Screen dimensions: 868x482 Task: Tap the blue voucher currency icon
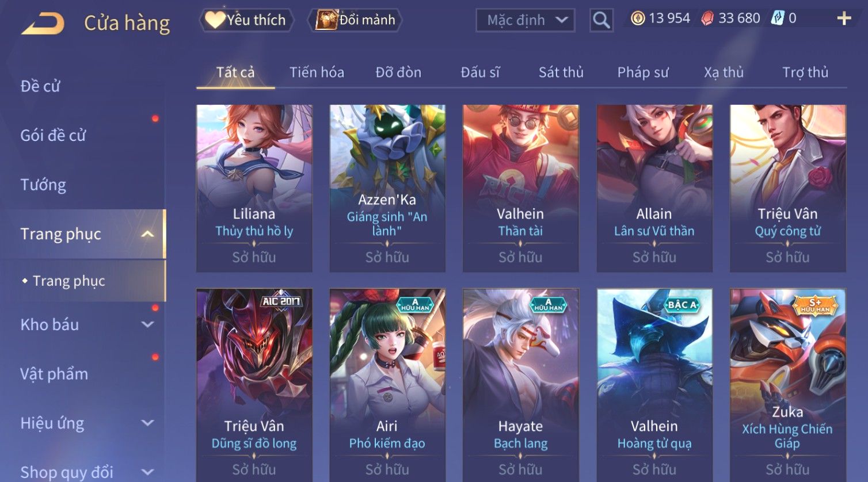tap(778, 18)
